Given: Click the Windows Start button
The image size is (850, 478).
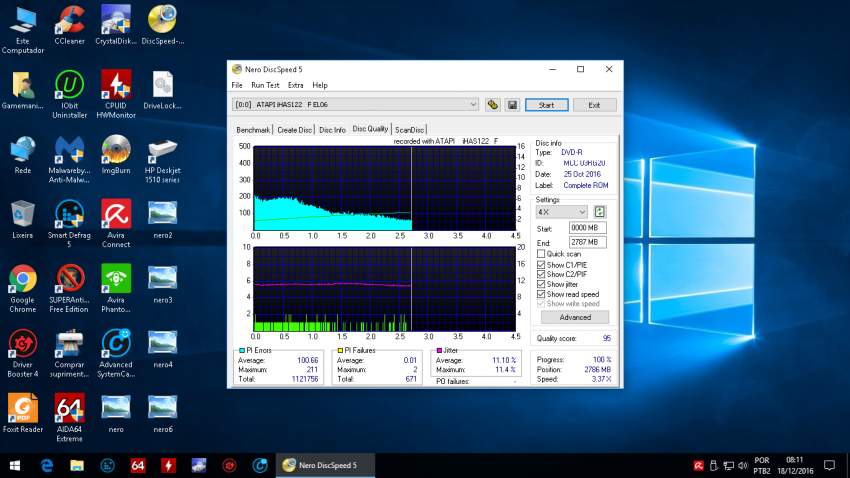Looking at the screenshot, I should tap(15, 465).
